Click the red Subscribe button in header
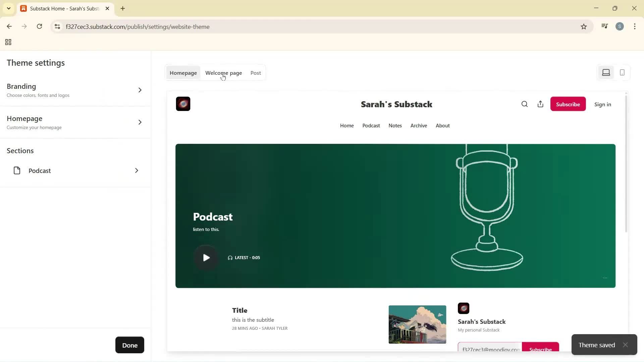Image resolution: width=644 pixels, height=362 pixels. coord(568,104)
